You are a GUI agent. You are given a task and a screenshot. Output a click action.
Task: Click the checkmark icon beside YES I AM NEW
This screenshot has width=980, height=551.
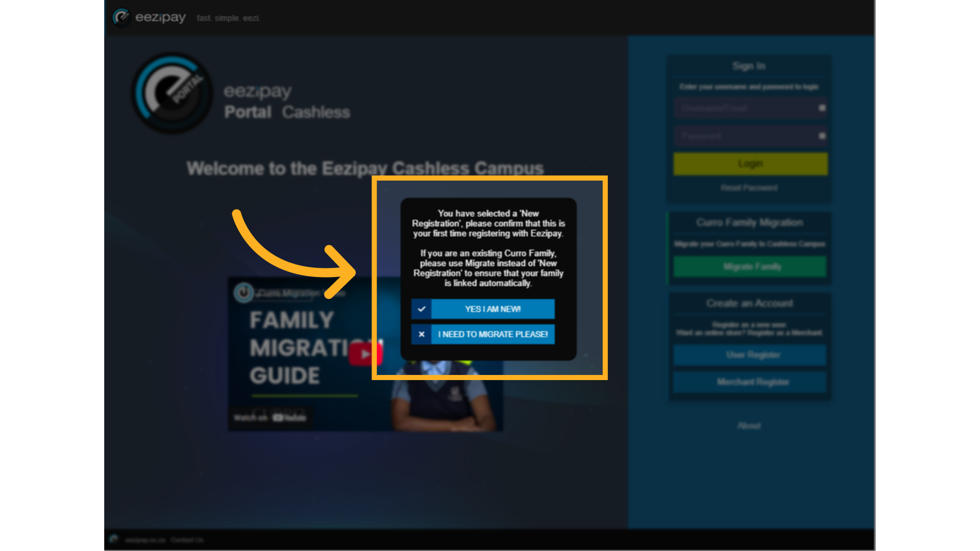(422, 309)
